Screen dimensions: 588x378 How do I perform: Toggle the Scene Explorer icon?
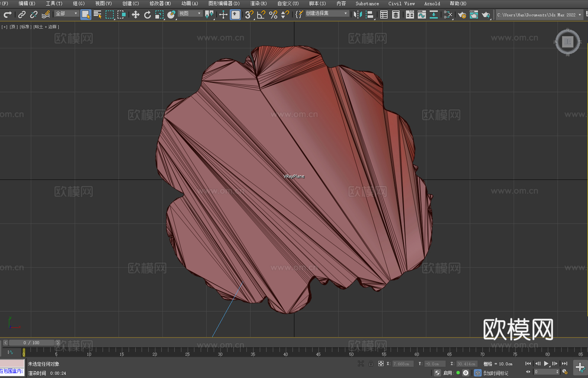[x=384, y=14]
